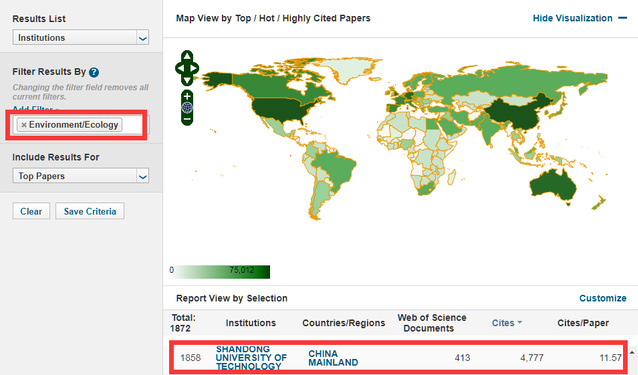Click the table scrollbar up arrow
The width and height of the screenshot is (638, 375).
(x=632, y=352)
